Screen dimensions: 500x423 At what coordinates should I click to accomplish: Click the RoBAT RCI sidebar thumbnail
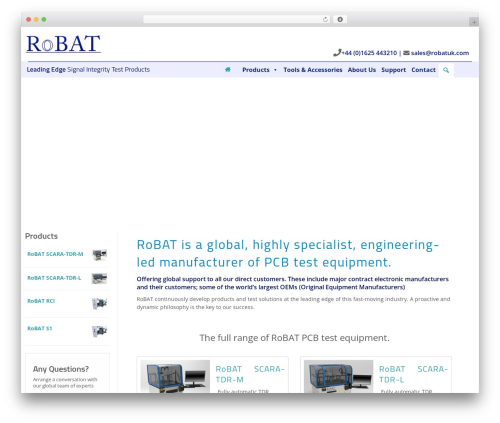tap(100, 304)
